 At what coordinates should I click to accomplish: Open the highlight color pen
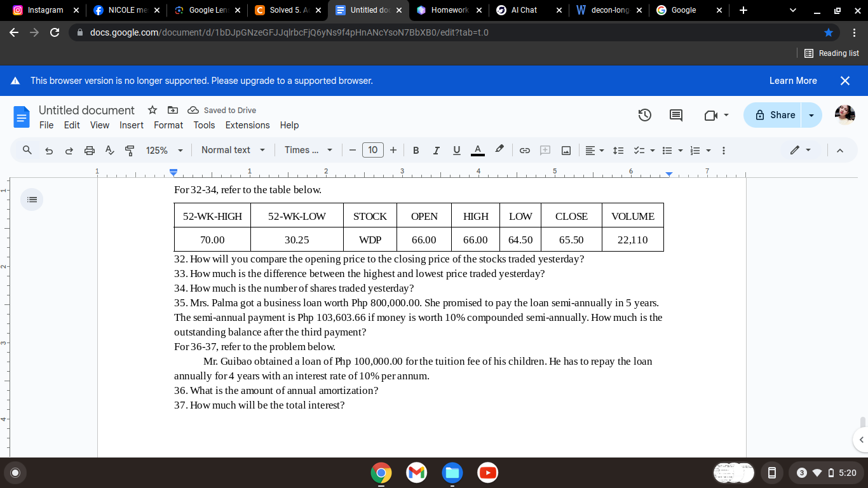point(499,150)
